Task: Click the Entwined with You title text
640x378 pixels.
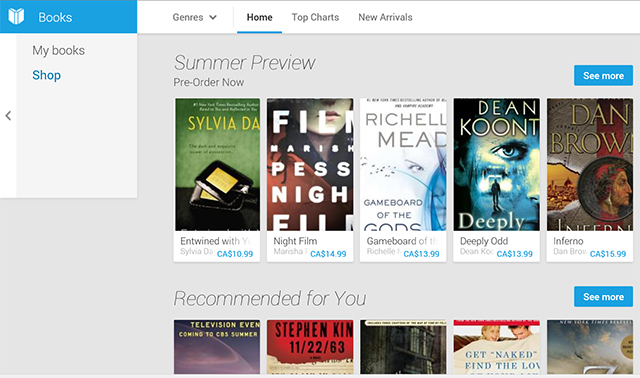Action: click(x=217, y=241)
